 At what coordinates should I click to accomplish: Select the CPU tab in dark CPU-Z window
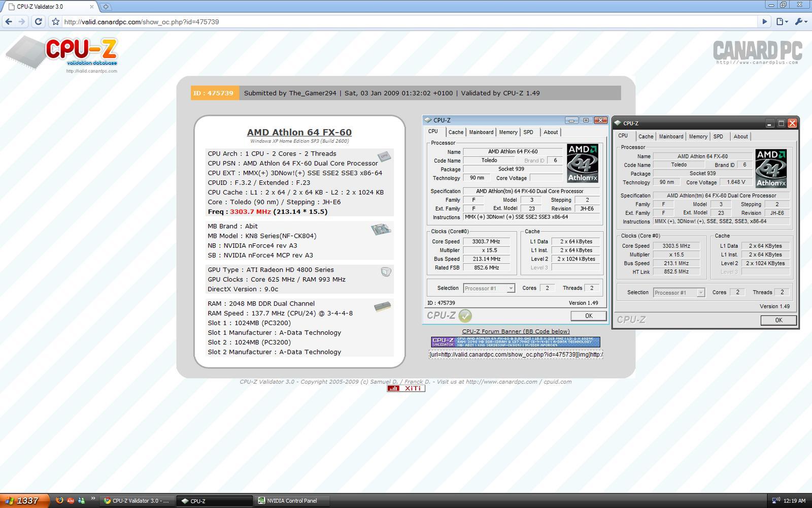(x=623, y=136)
